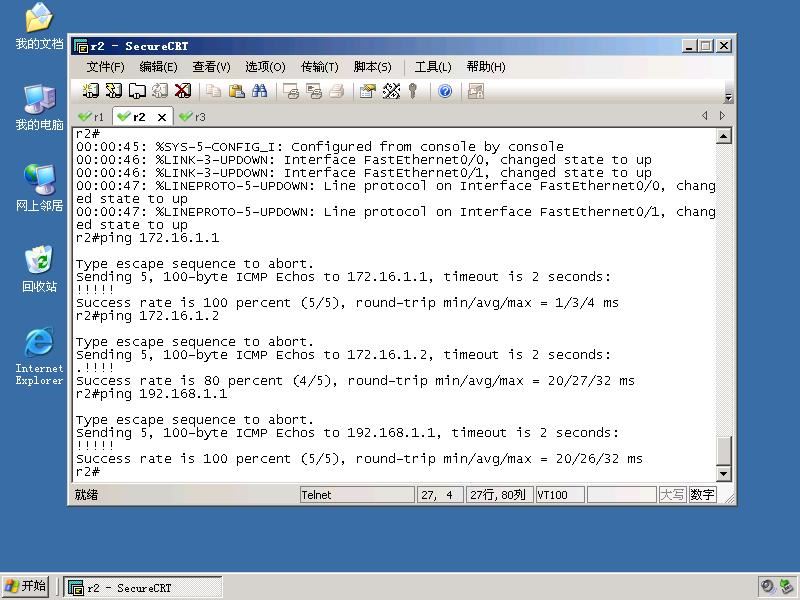Screen dimensions: 800x600
Task: Launch Internet Explorer desktop icon
Action: coord(39,356)
